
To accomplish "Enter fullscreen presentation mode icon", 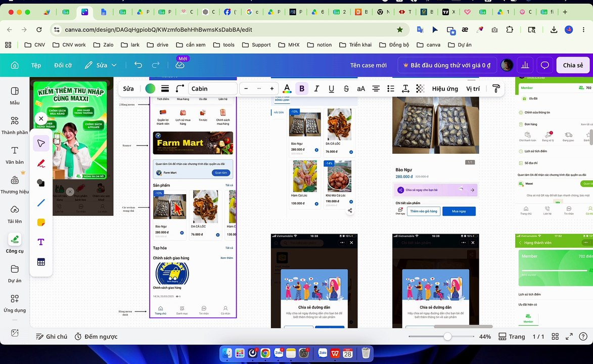I will pyautogui.click(x=569, y=336).
